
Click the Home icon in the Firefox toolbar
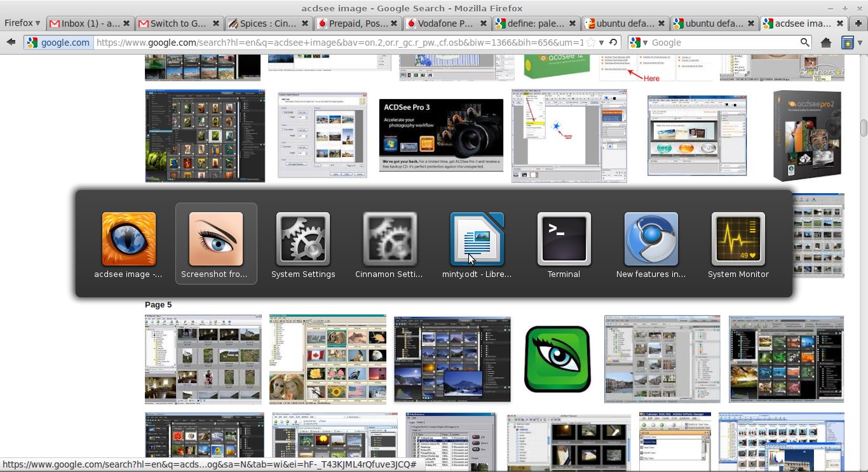(826, 43)
